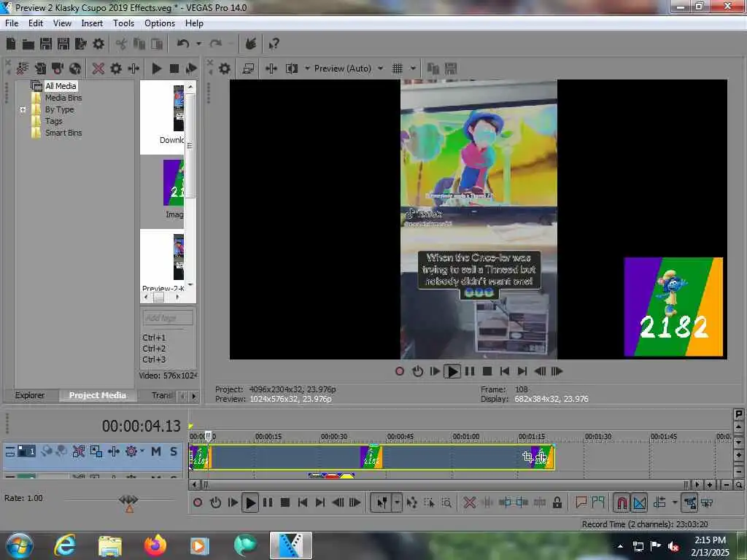The width and height of the screenshot is (747, 560).
Task: Insert marker using the marker icon
Action: tap(581, 502)
